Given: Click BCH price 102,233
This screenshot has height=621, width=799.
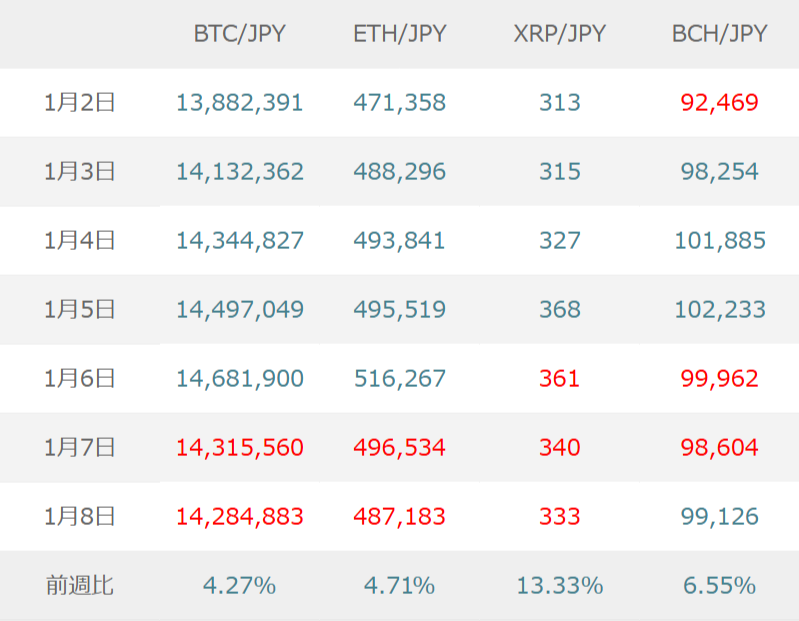Looking at the screenshot, I should pos(719,310).
